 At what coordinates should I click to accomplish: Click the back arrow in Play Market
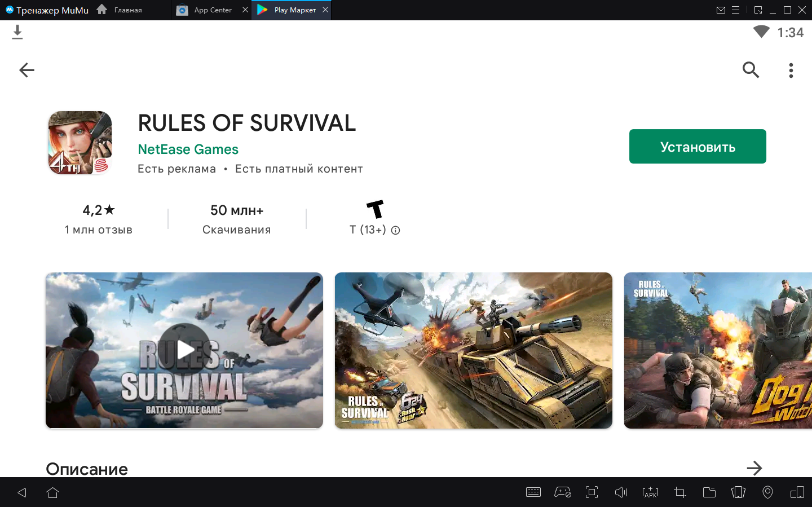pos(27,70)
